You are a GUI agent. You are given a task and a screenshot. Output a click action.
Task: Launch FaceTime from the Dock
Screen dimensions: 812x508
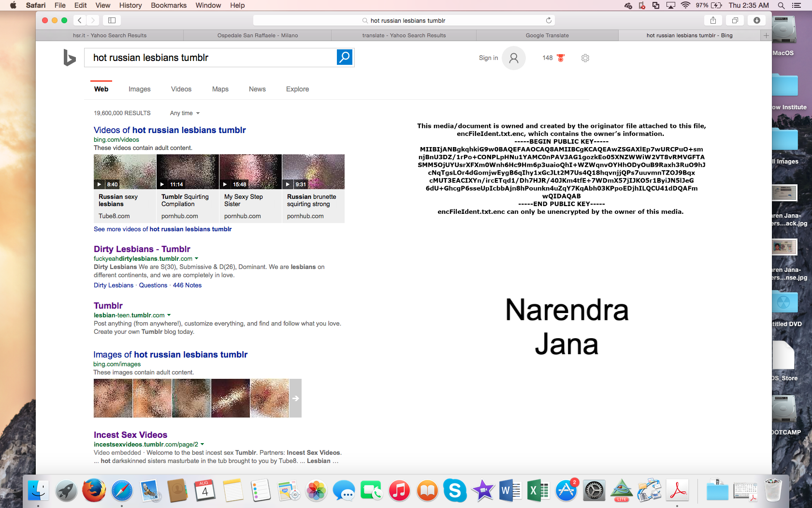pos(372,491)
